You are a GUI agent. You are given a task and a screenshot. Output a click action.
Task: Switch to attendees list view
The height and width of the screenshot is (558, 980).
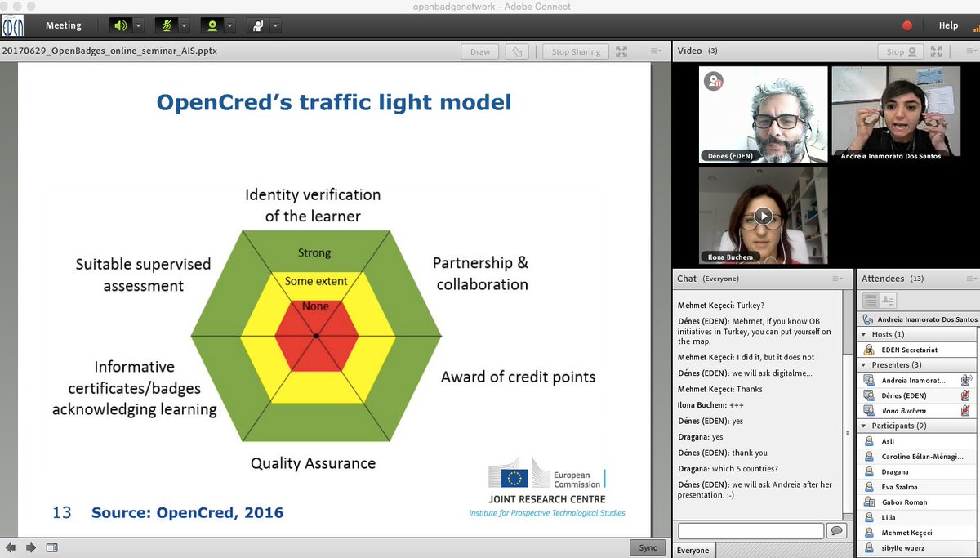[871, 301]
